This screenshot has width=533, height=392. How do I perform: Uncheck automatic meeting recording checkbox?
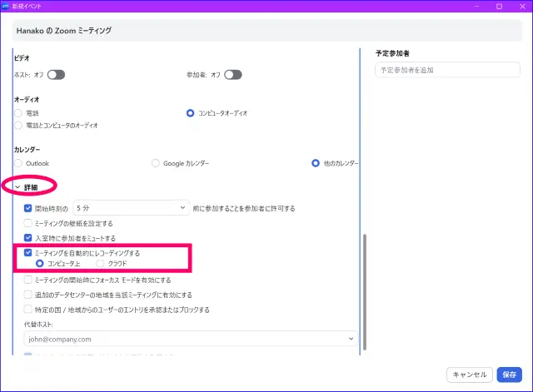pos(28,252)
